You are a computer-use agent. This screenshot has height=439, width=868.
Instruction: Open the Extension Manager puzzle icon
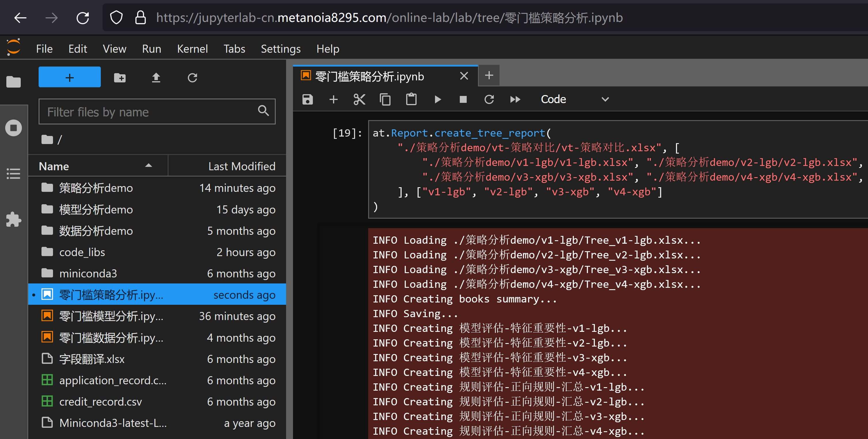(14, 219)
